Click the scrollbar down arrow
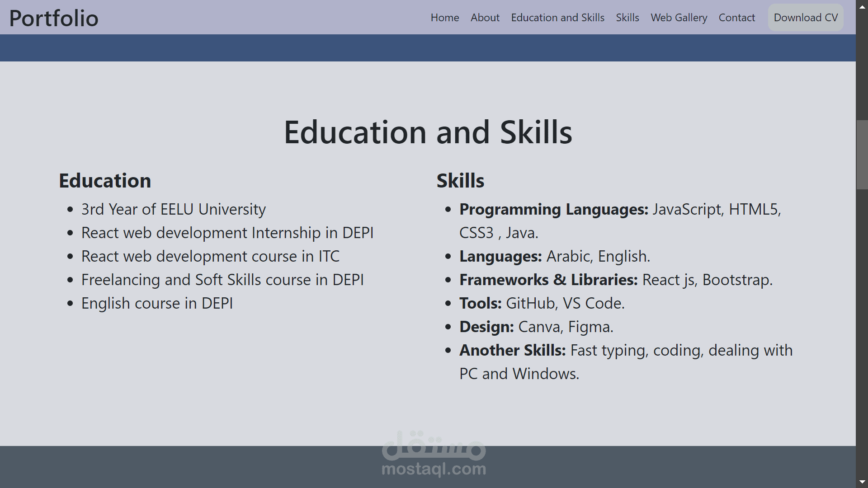Screen dimensions: 868x488 [x=862, y=482]
